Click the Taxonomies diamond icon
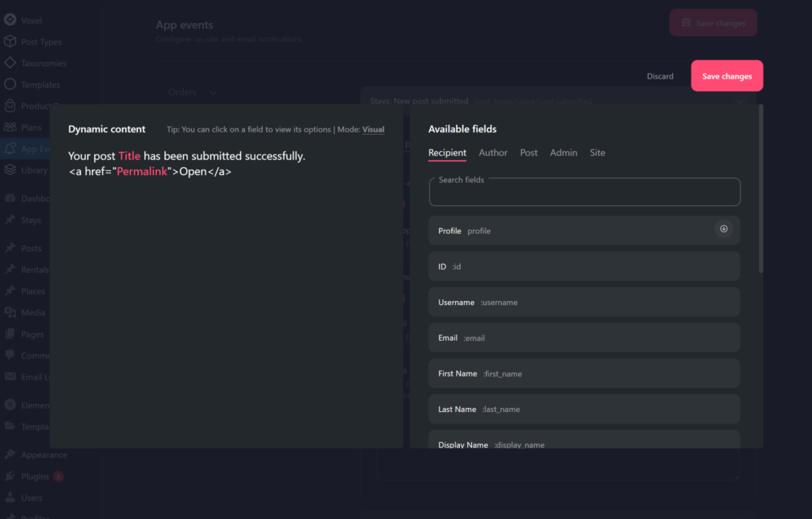The width and height of the screenshot is (812, 519). 10,63
